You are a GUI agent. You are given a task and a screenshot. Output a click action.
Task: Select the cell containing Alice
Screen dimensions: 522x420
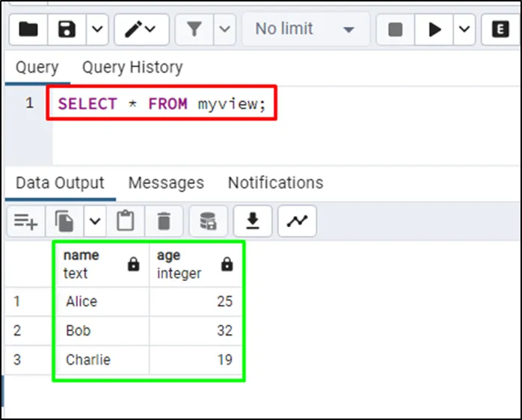101,302
